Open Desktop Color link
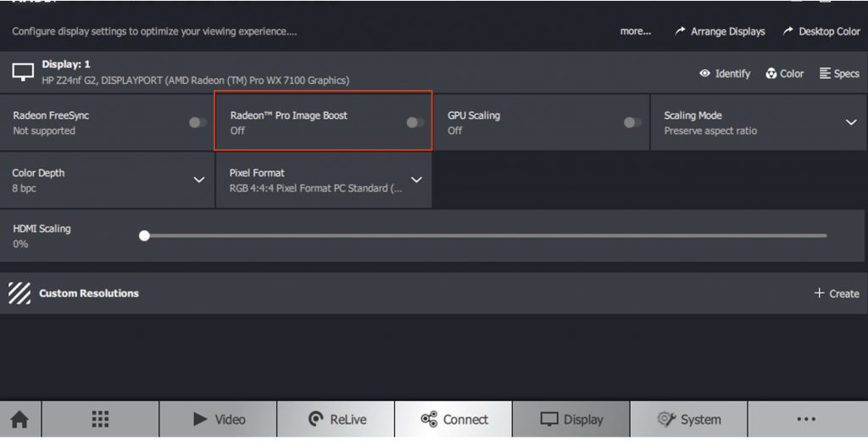This screenshot has height=441, width=868. 821,31
